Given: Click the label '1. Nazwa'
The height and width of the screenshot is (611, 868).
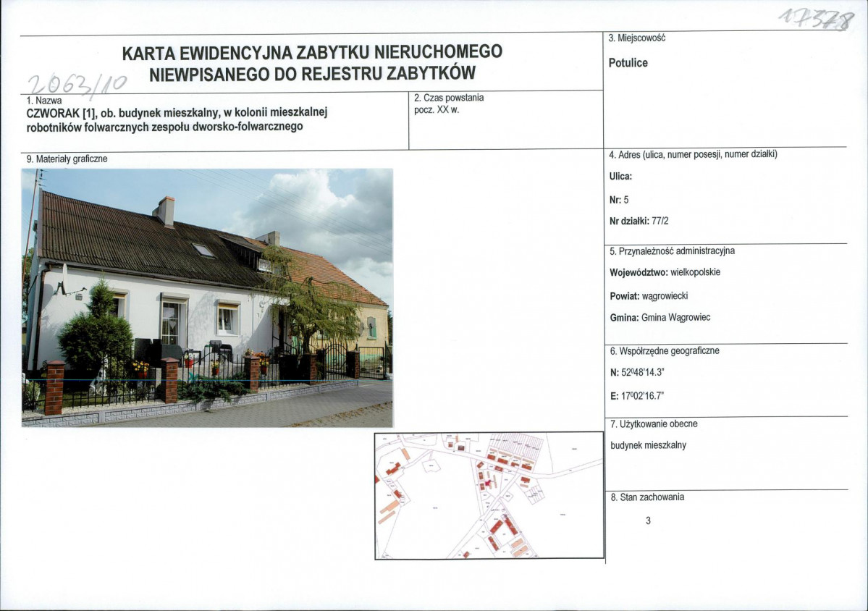Looking at the screenshot, I should pos(44,101).
